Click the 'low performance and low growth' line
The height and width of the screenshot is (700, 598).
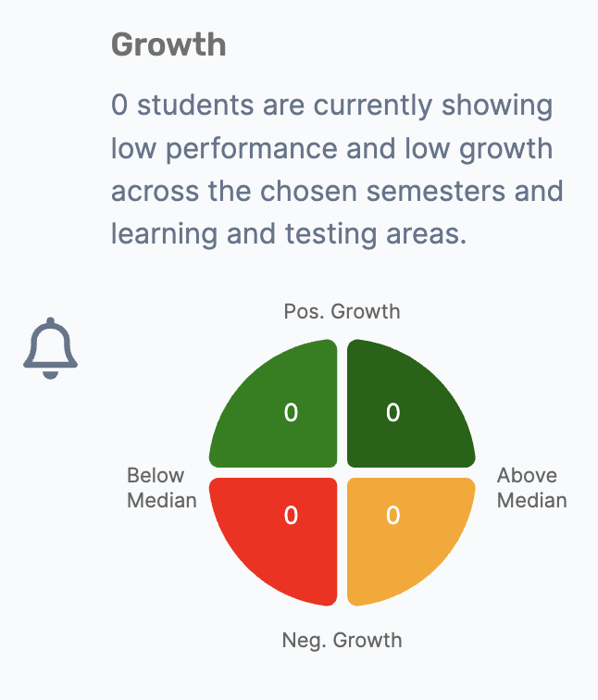coord(331,149)
